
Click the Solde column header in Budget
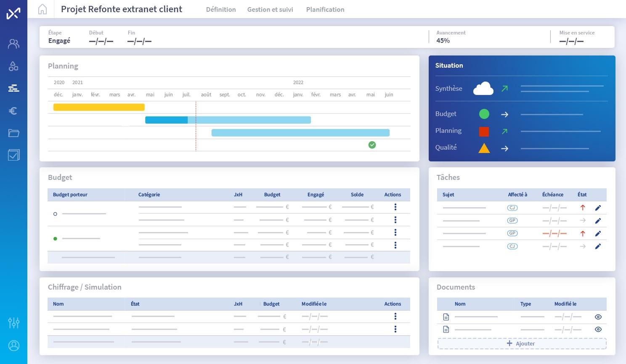357,195
